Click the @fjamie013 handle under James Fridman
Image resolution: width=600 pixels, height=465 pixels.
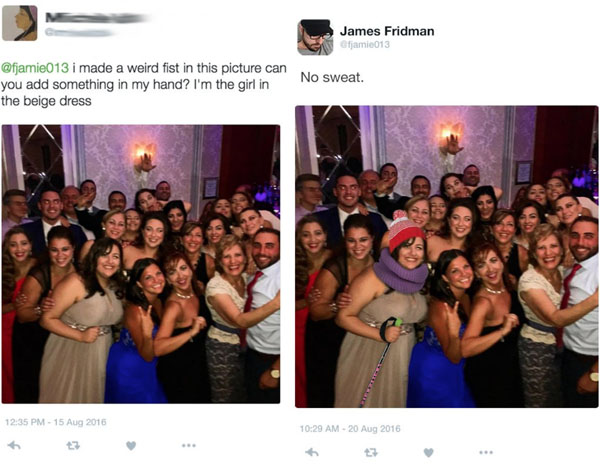(x=365, y=44)
